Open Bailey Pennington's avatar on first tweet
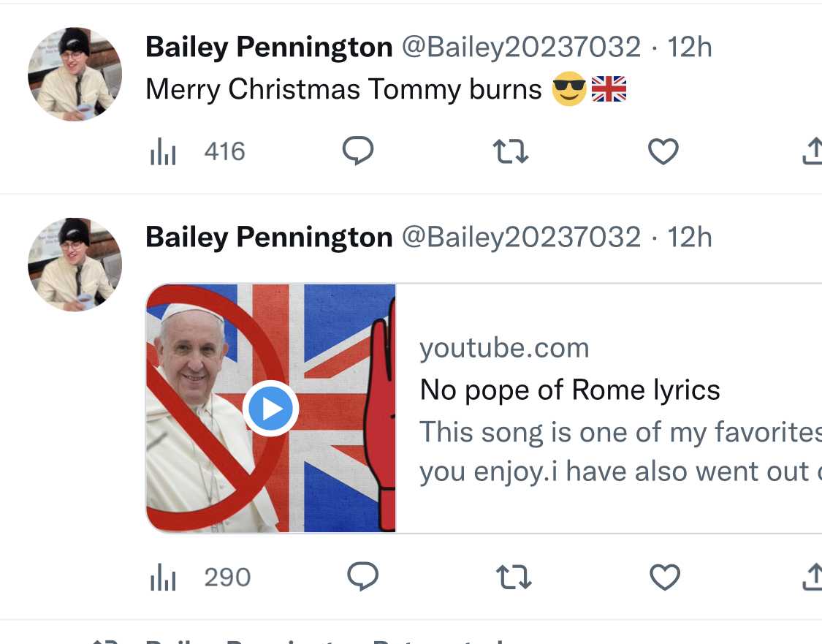 coord(75,74)
